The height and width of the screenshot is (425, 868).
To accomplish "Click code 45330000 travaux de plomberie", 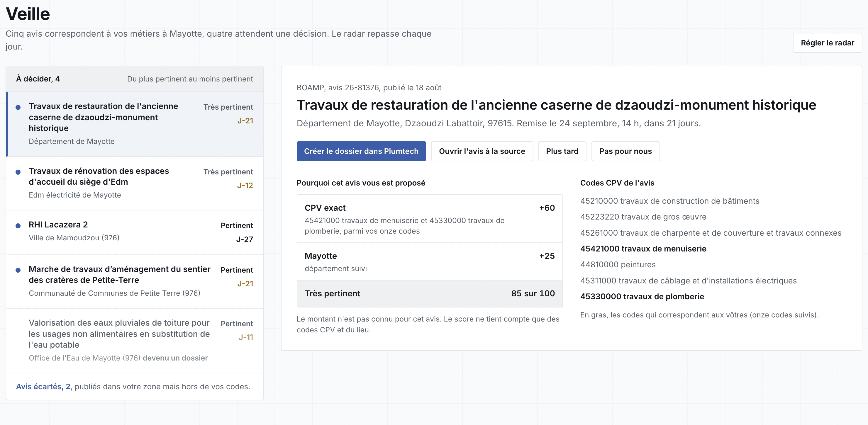I will tap(642, 296).
